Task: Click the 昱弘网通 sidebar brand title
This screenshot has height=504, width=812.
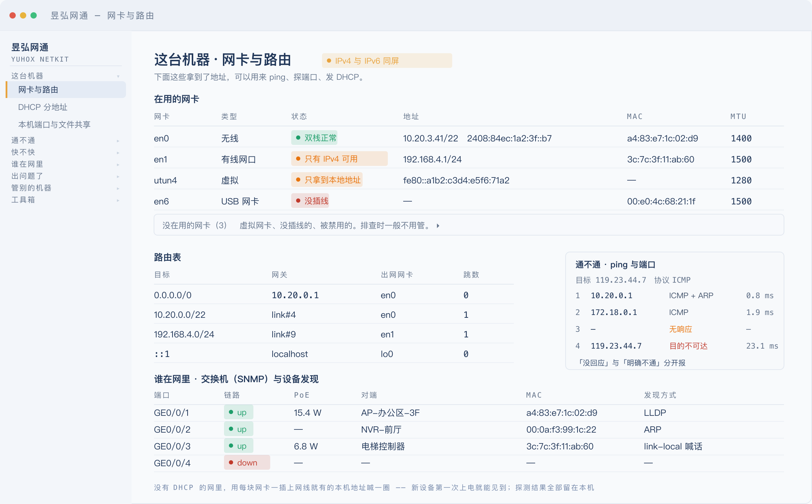Action: click(30, 47)
